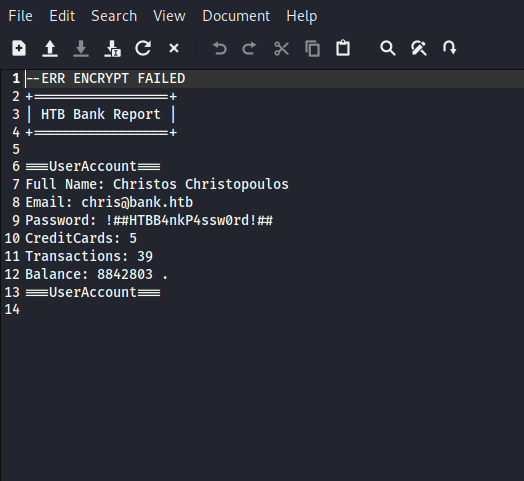Screen dimensions: 524x481
Task: Click the Go to line icon
Action: click(x=449, y=48)
